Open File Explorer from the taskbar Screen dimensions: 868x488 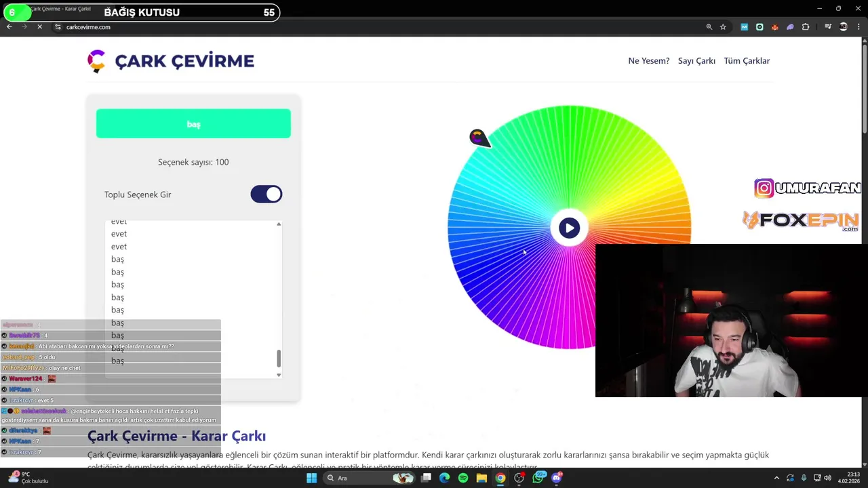click(x=481, y=478)
